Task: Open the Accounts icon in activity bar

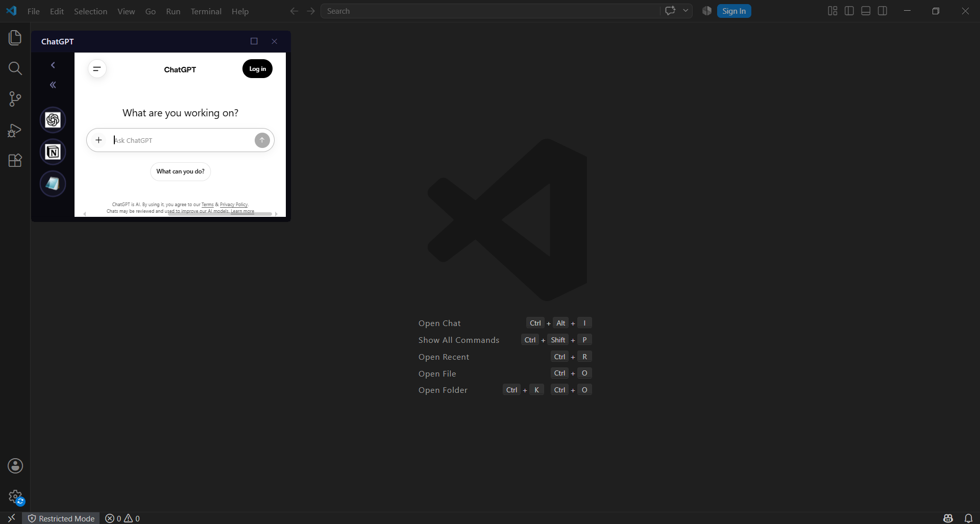Action: (x=15, y=466)
